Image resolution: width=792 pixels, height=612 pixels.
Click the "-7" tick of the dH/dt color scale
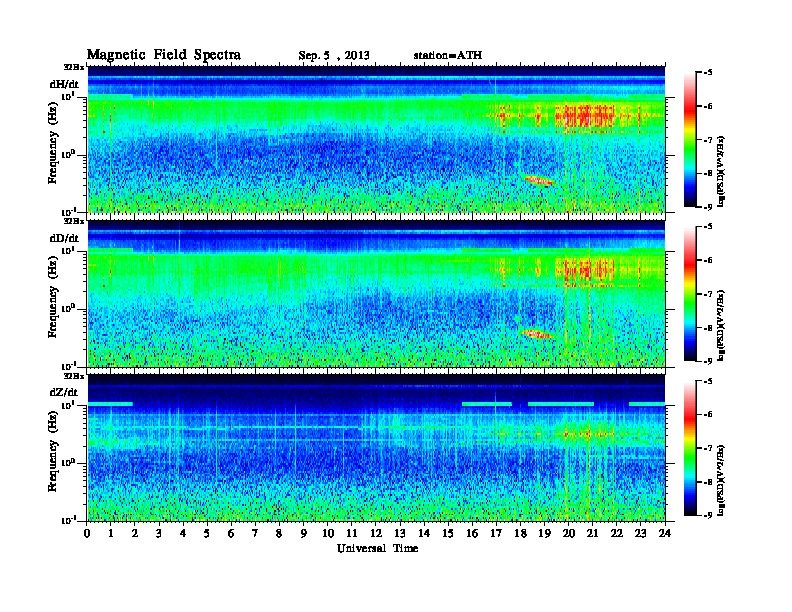[x=708, y=140]
